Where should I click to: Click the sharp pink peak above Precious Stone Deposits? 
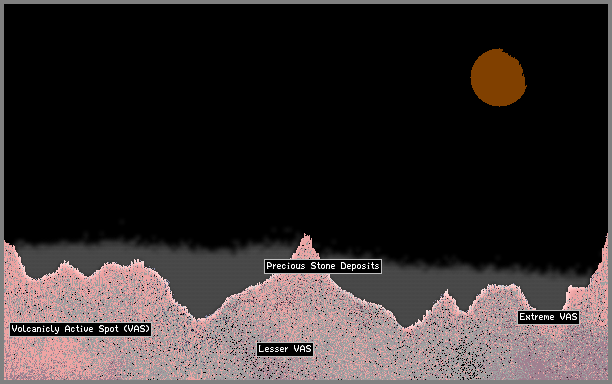306,247
